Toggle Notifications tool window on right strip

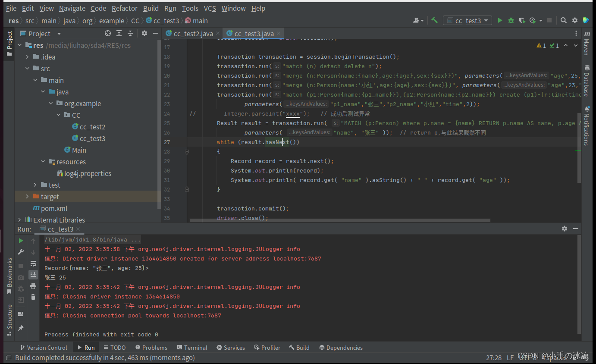click(x=587, y=126)
